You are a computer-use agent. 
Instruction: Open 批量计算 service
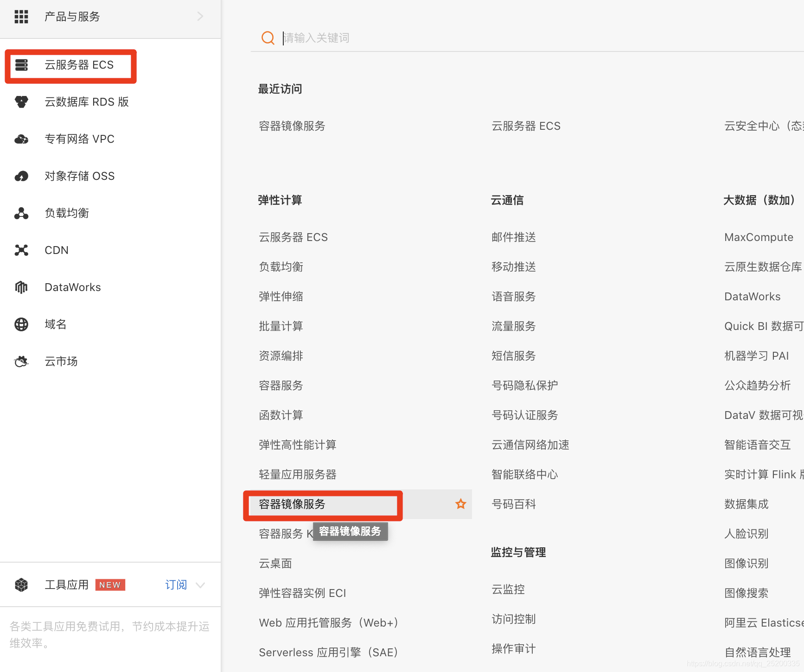coord(281,326)
